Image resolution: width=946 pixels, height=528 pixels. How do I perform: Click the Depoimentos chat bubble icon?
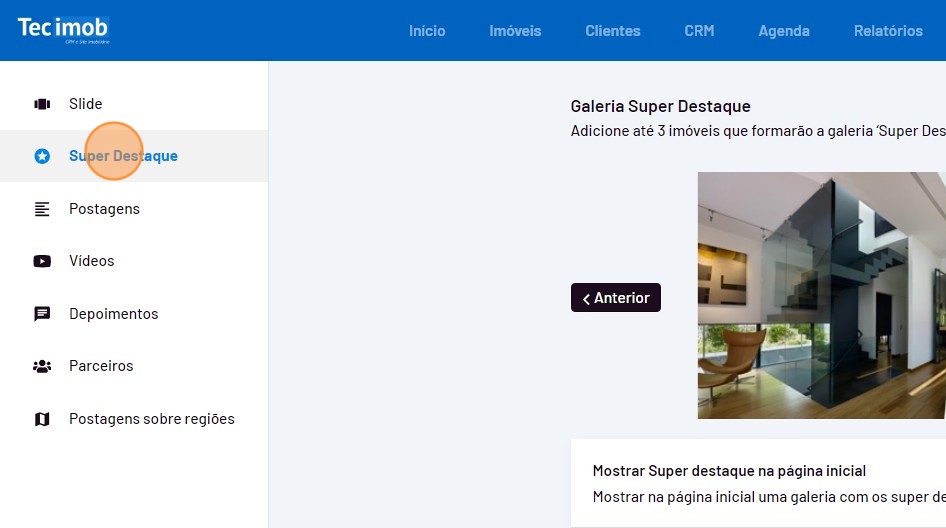coord(42,314)
